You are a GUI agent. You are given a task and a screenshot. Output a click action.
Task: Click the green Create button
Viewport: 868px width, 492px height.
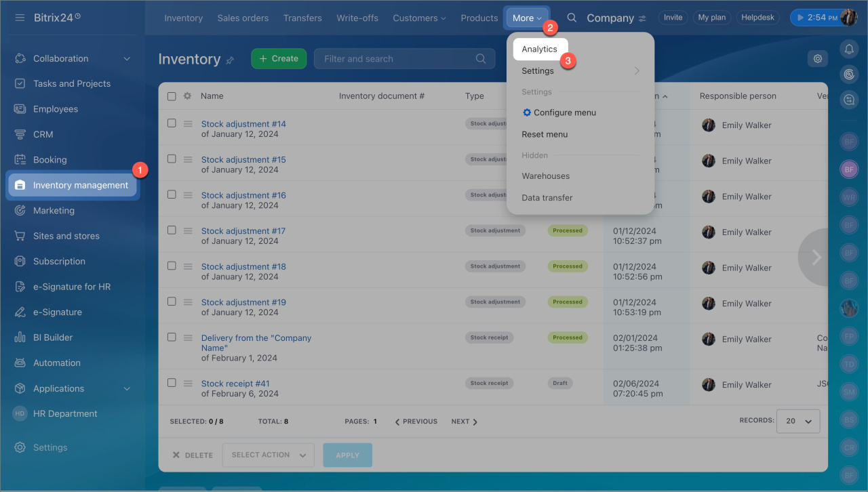pyautogui.click(x=279, y=59)
